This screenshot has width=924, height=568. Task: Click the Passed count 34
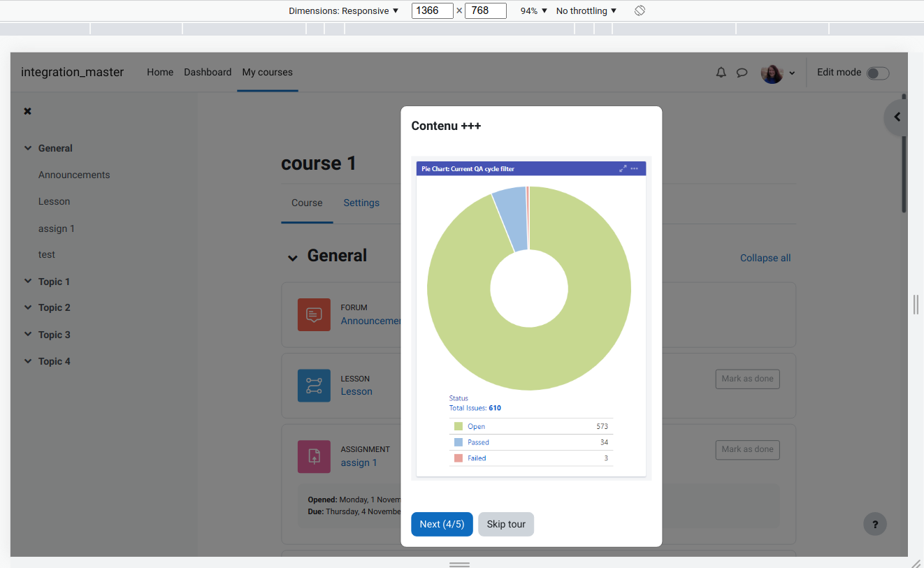pyautogui.click(x=604, y=442)
